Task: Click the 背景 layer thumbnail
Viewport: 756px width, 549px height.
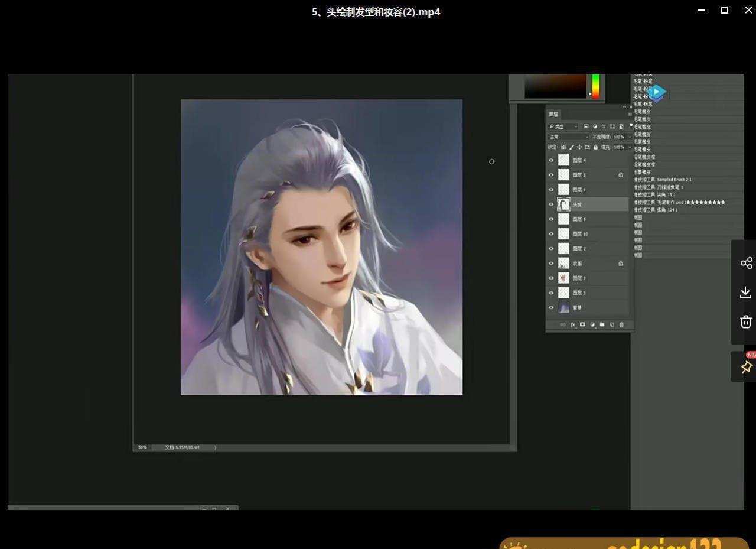Action: pyautogui.click(x=563, y=308)
